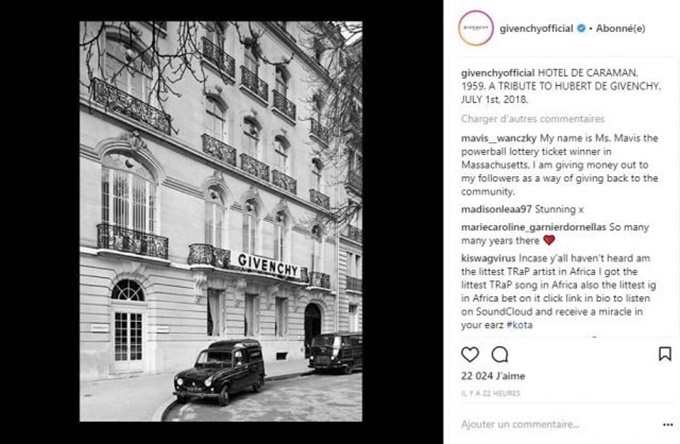Screen dimensions: 680x444
Task: Visit madisonleaa97 commenter profile
Action: [496, 209]
